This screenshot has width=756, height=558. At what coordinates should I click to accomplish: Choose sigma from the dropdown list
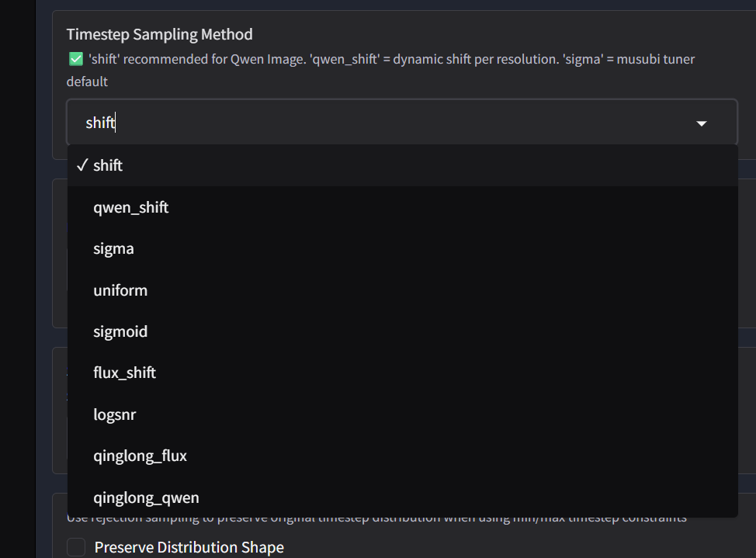113,248
